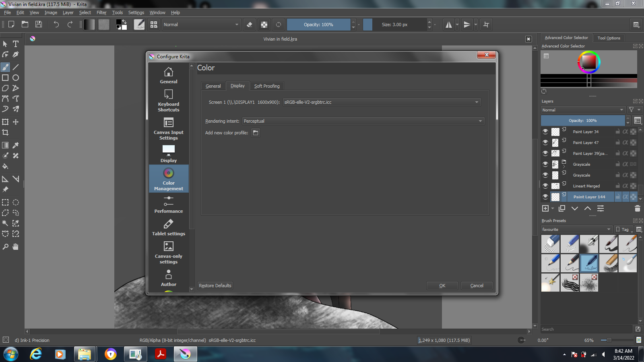The width and height of the screenshot is (644, 362).
Task: Open an existing document from toolbar
Action: tap(25, 25)
